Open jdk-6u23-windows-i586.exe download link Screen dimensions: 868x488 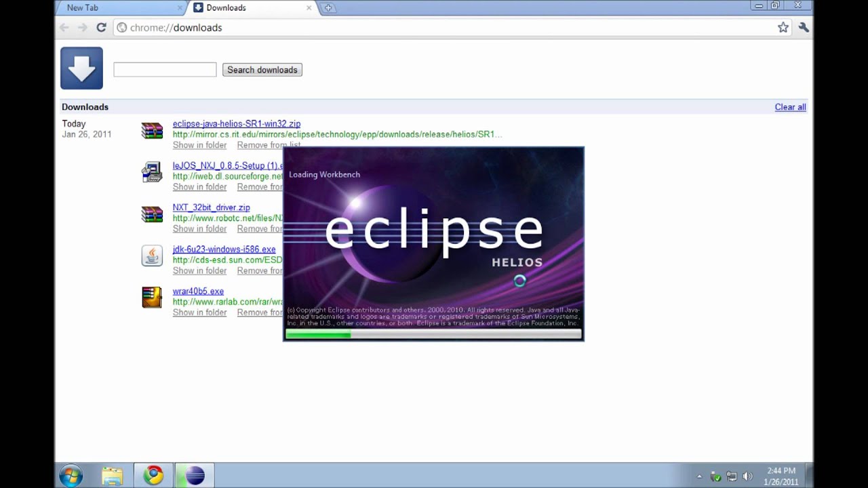224,249
